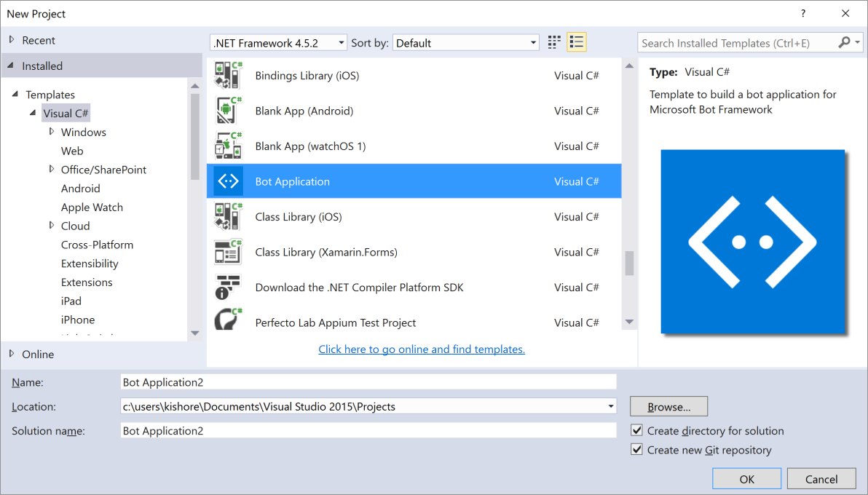Select Perfecto Lab Appium Test Project name
This screenshot has width=868, height=495.
coord(336,322)
